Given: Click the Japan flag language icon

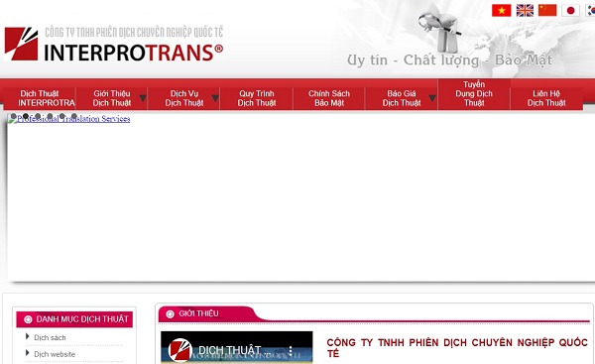Looking at the screenshot, I should (x=570, y=10).
